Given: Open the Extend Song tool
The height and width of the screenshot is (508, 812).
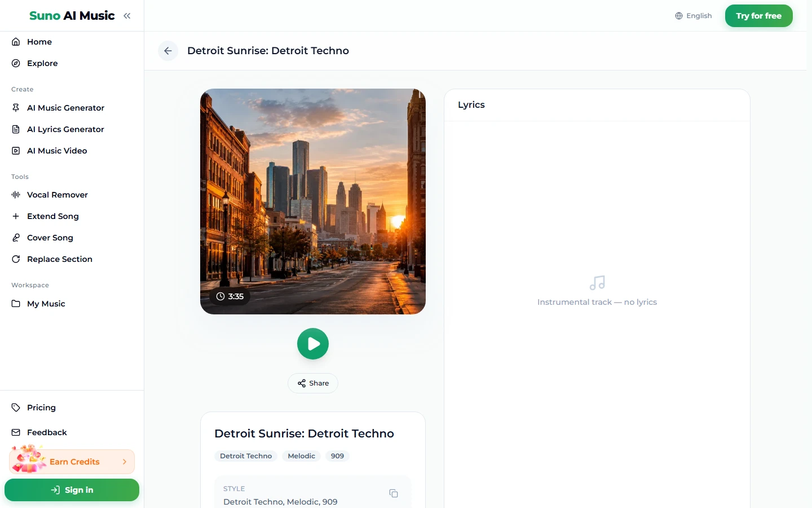Looking at the screenshot, I should point(72,216).
